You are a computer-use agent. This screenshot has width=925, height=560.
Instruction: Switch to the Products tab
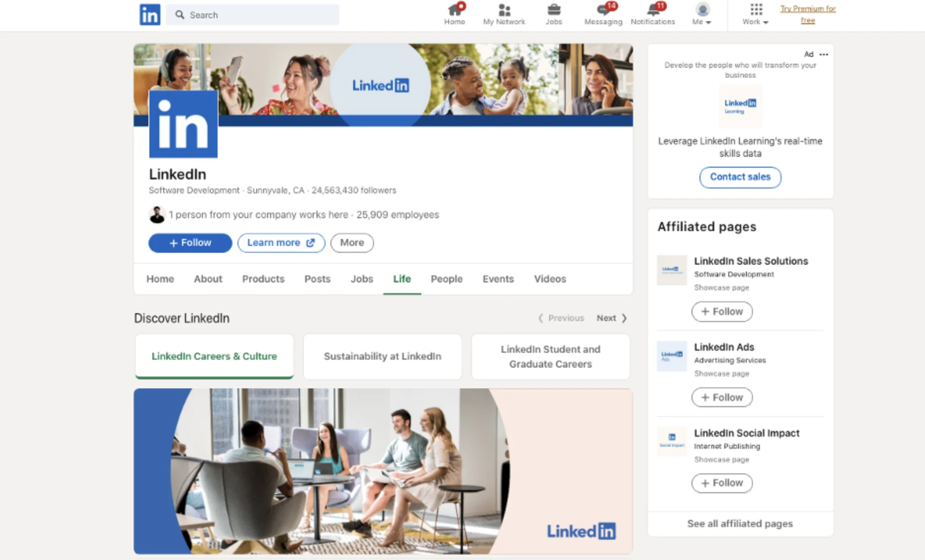click(263, 279)
